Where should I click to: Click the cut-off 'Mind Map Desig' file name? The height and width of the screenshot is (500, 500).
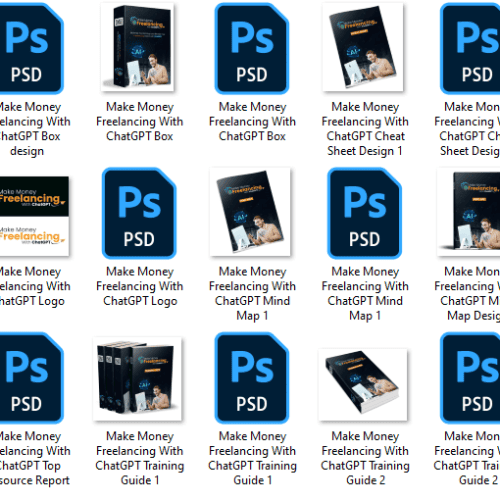click(x=467, y=294)
